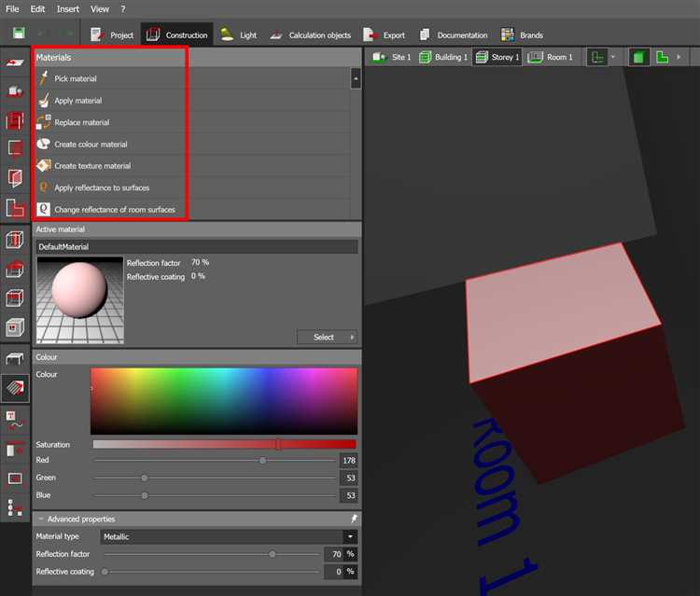Open dropdown arrow beside coordinate axes button

coord(613,57)
